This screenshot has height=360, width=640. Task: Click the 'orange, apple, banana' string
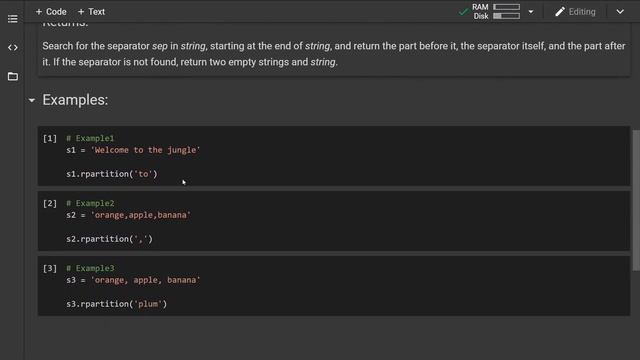146,280
